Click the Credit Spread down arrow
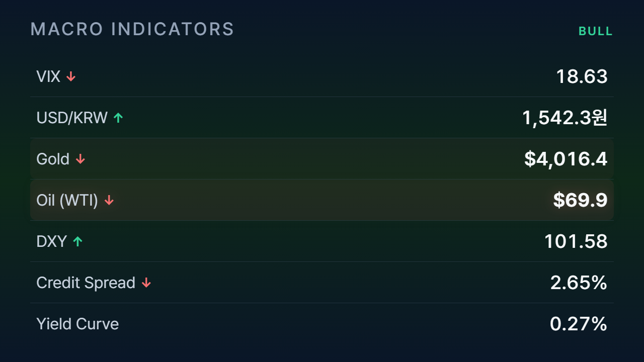Screen dimensions: 644x362 (x=146, y=283)
